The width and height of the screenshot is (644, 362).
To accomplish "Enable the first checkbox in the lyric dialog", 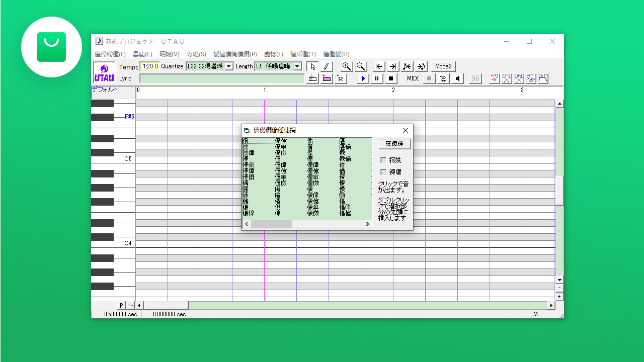I will (x=384, y=160).
